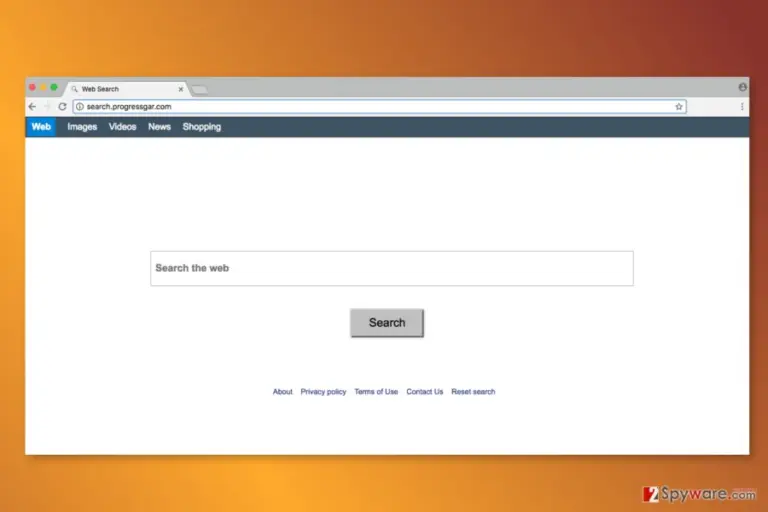Open the Terms of Use link
The width and height of the screenshot is (768, 512).
[376, 391]
